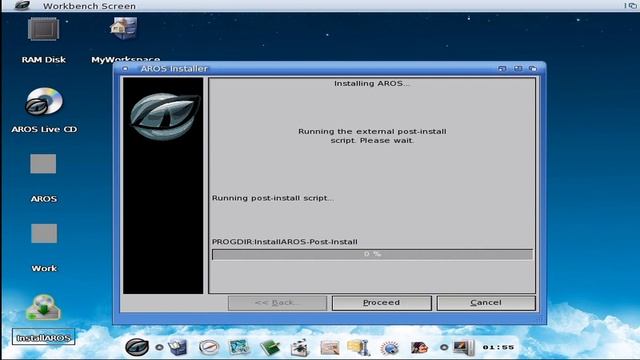The width and height of the screenshot is (640, 360).
Task: Launch the clapperboard media player dock icon
Action: point(300,348)
